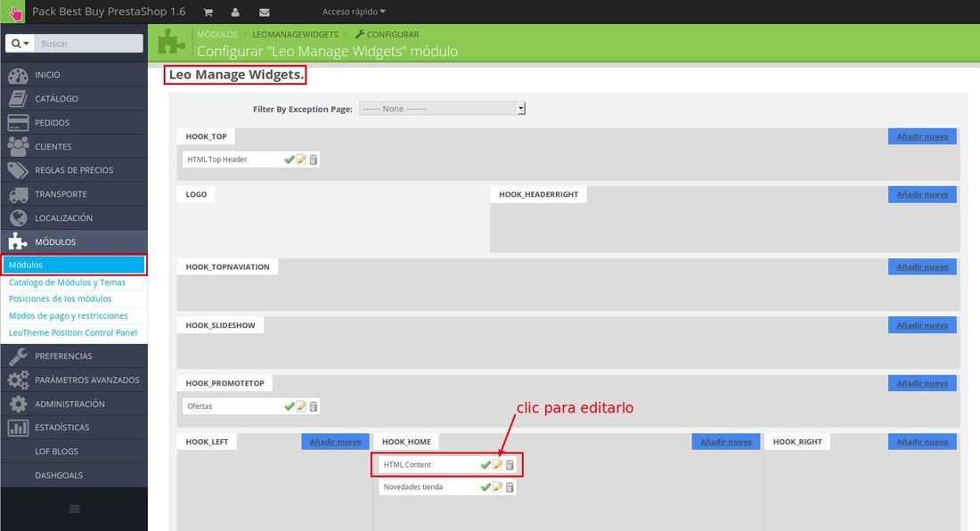The image size is (980, 531).
Task: Toggle enabled checkmark of HTML Top Header
Action: point(289,160)
